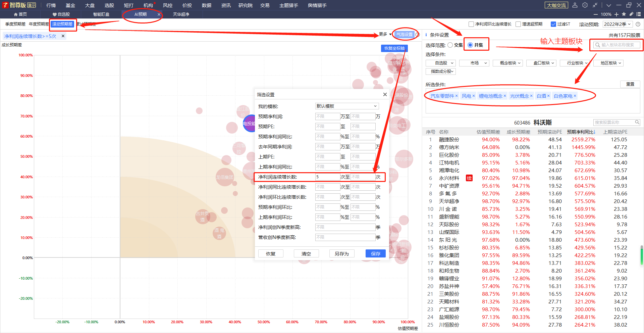Expand the 指数成分股 dropdown
644x333 pixels.
441,72
